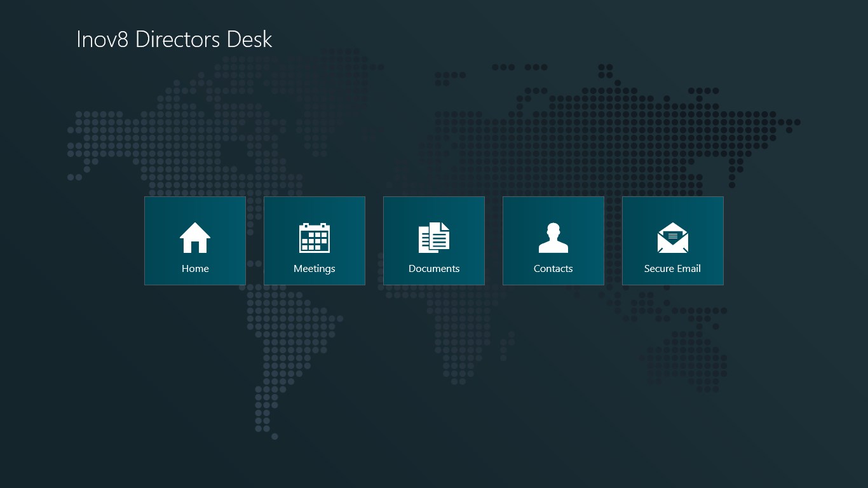Click the house symbol on the first tile
Image resolution: width=868 pixels, height=488 pixels.
(x=195, y=238)
